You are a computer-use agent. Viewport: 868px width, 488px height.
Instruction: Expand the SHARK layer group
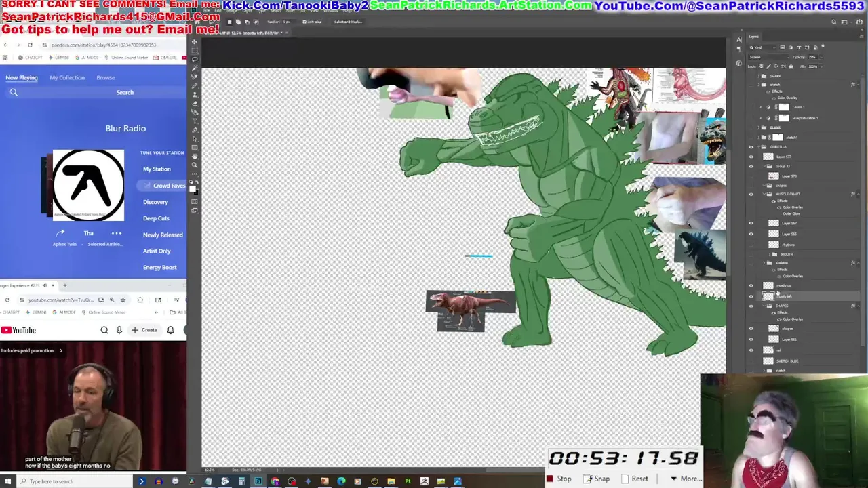click(x=758, y=76)
